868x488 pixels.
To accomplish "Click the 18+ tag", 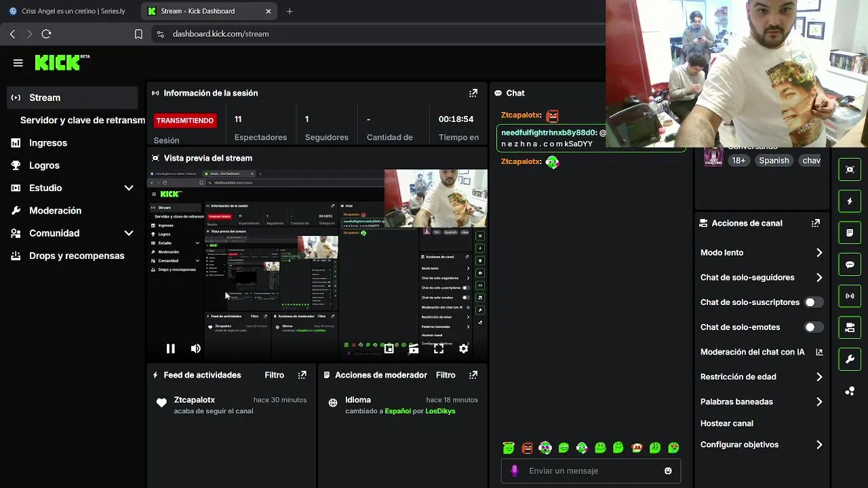I will coord(738,161).
